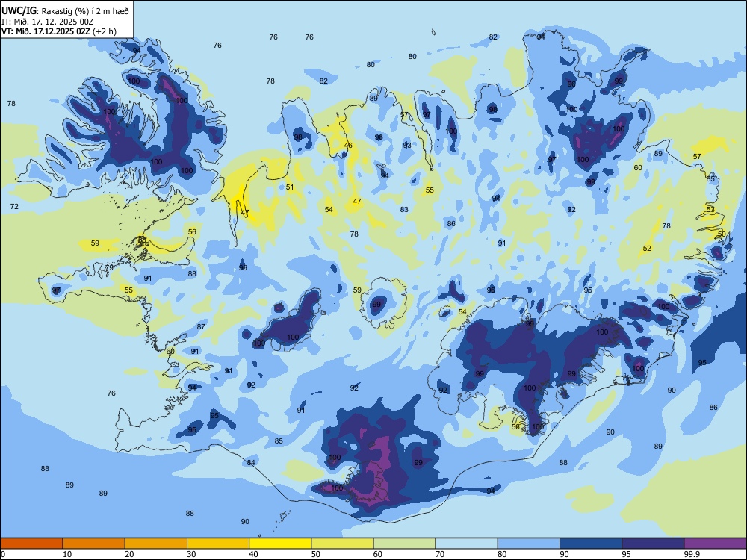747x560 pixels.
Task: Select the pale blue 70–80 legend swatch
Action: click(x=467, y=544)
